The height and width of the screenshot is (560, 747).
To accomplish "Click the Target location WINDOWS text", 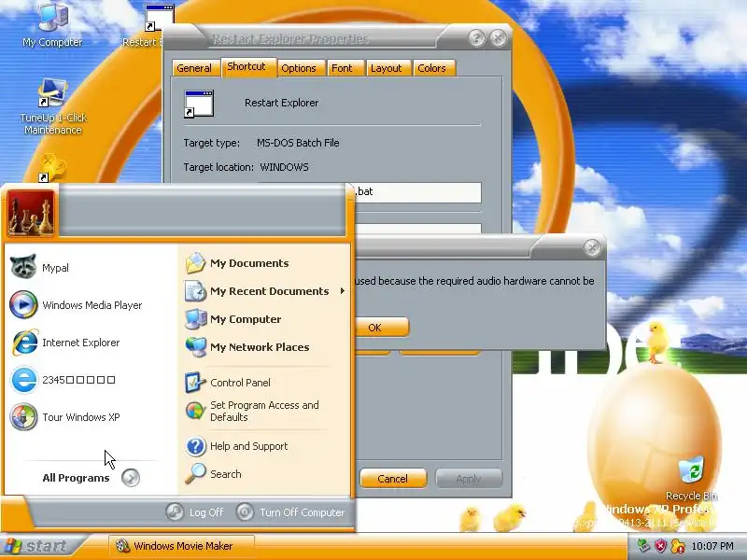I will (x=284, y=167).
